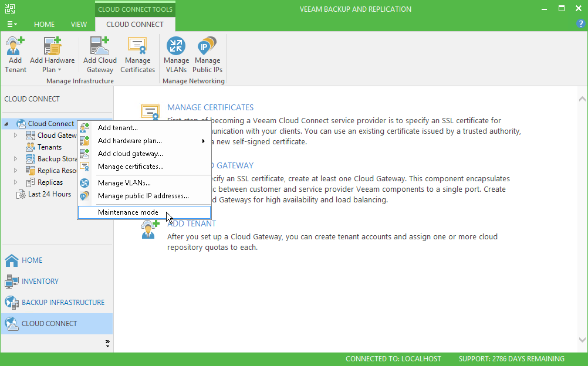Click the up arrow of content scrollbar

click(x=582, y=99)
